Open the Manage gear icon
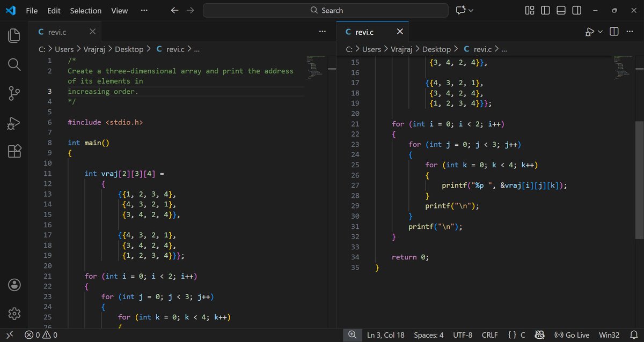 [x=14, y=313]
